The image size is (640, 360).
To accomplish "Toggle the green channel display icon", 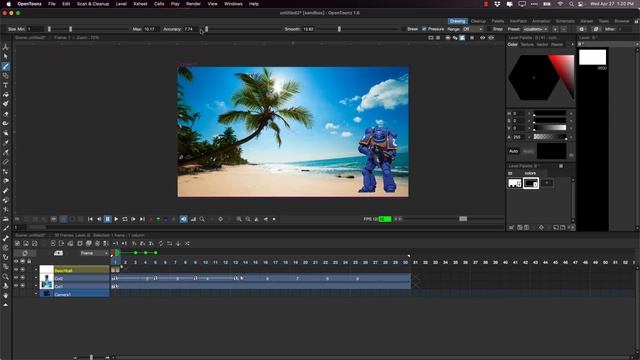I will 158,219.
